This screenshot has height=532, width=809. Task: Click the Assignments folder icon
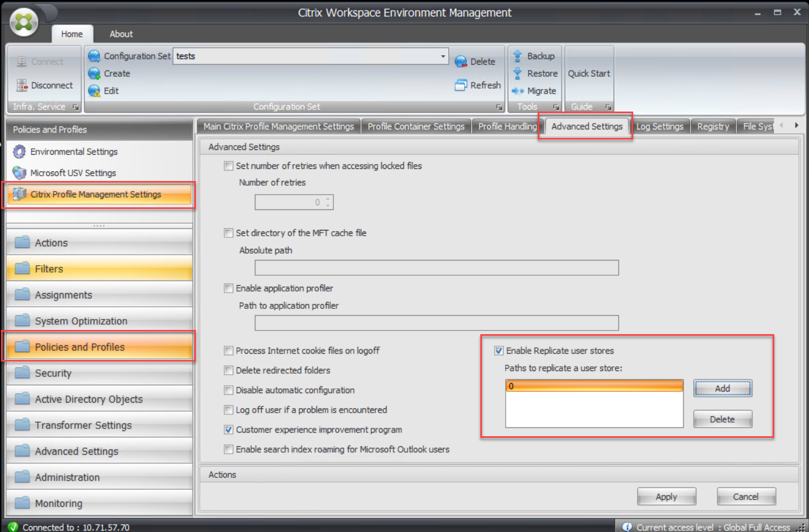pyautogui.click(x=22, y=295)
